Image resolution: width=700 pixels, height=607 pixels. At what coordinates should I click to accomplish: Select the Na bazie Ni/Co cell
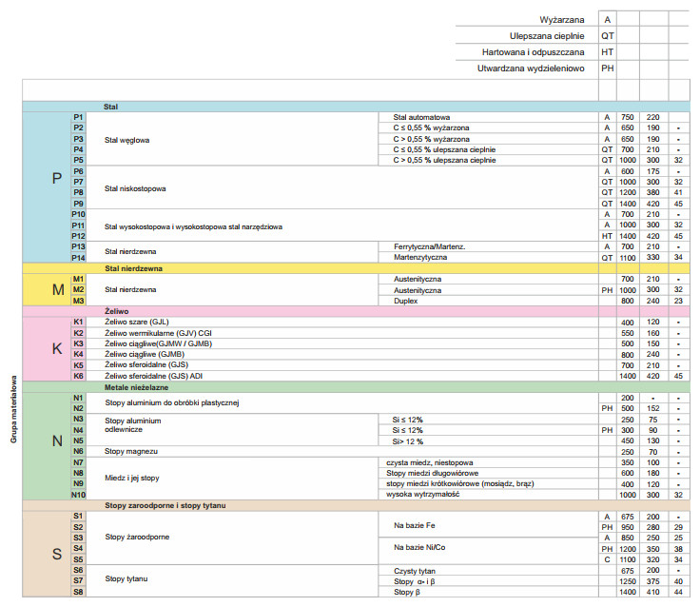pyautogui.click(x=418, y=547)
